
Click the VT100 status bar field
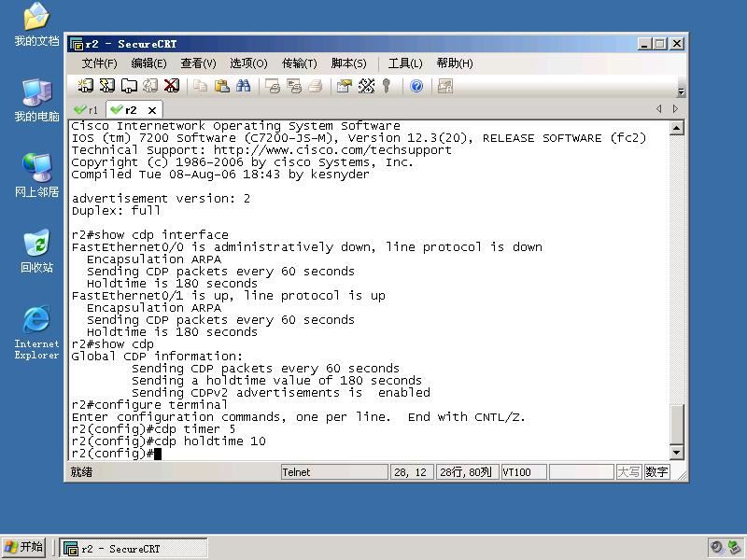(x=524, y=472)
